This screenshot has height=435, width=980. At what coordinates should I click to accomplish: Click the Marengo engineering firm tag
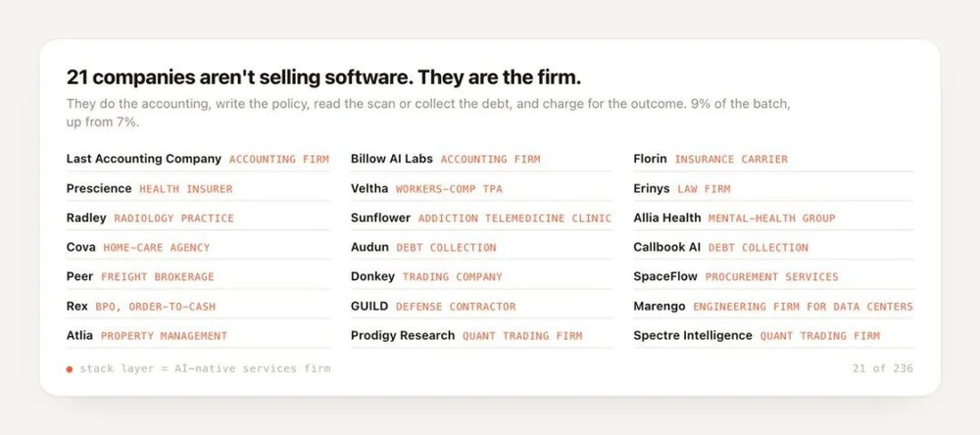coord(804,307)
